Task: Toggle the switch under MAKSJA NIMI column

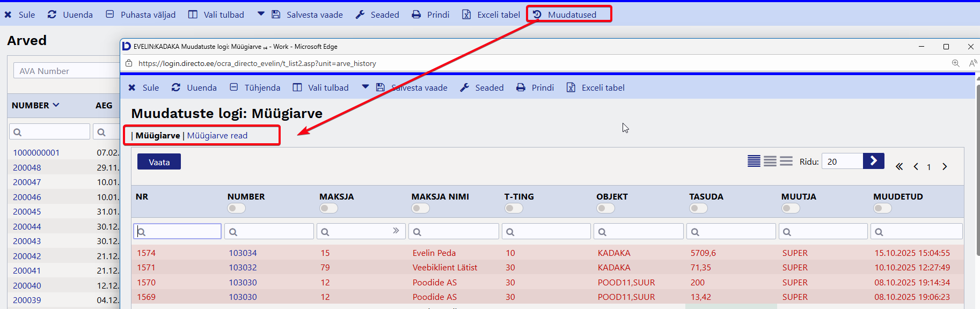Action: (x=420, y=208)
